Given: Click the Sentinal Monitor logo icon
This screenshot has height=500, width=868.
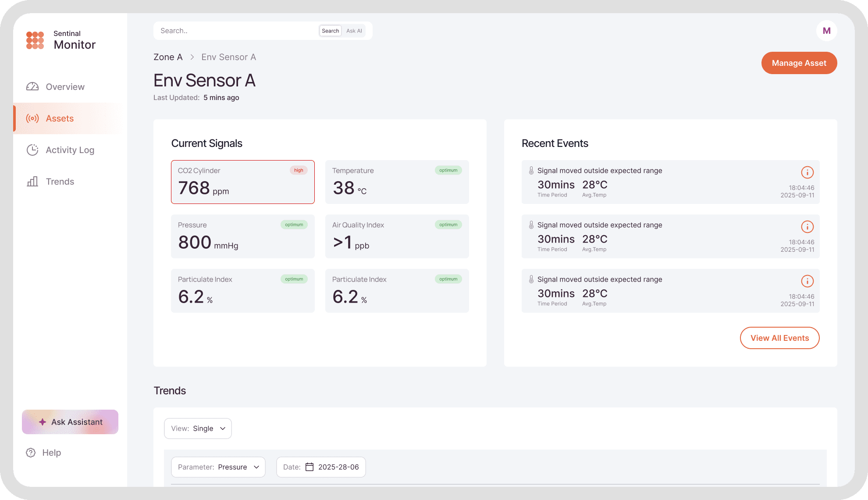Looking at the screenshot, I should point(35,40).
